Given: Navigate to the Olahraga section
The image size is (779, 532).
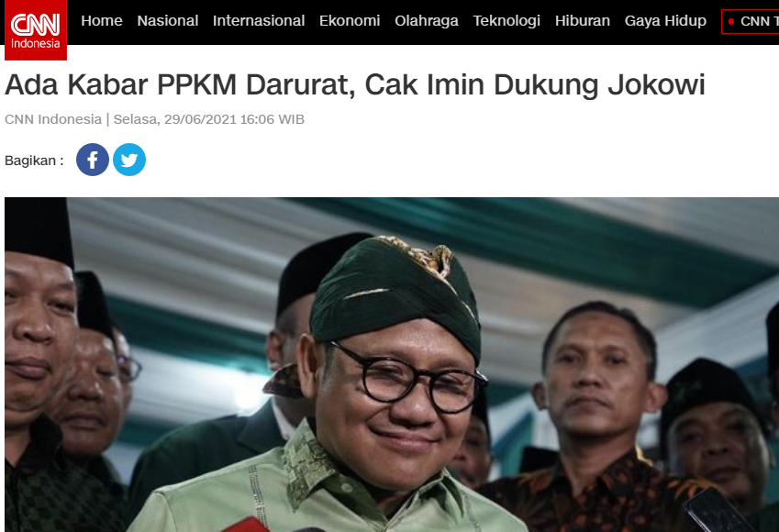Looking at the screenshot, I should tap(427, 21).
